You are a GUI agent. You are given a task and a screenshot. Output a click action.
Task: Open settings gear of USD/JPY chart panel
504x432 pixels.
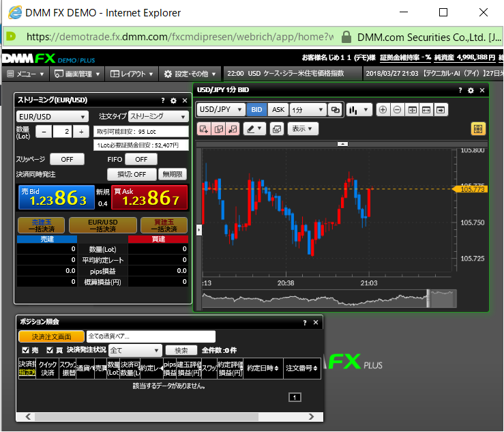pos(471,90)
